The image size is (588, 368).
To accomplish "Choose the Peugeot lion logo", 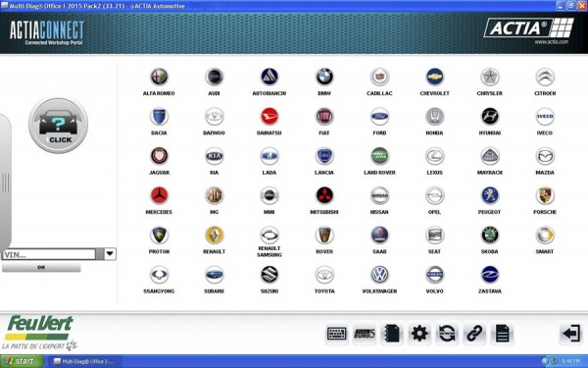I will pos(490,195).
